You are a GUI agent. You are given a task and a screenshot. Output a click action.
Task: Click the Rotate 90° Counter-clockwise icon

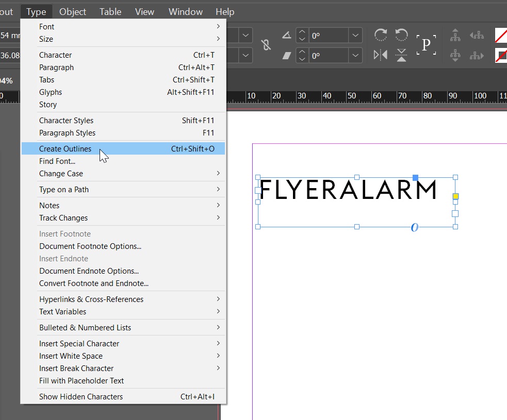401,35
